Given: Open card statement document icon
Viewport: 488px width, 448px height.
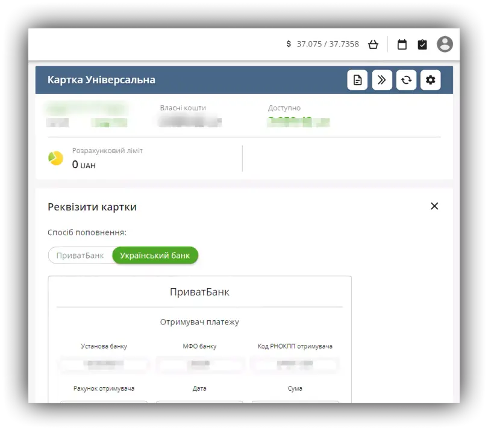Looking at the screenshot, I should 357,80.
